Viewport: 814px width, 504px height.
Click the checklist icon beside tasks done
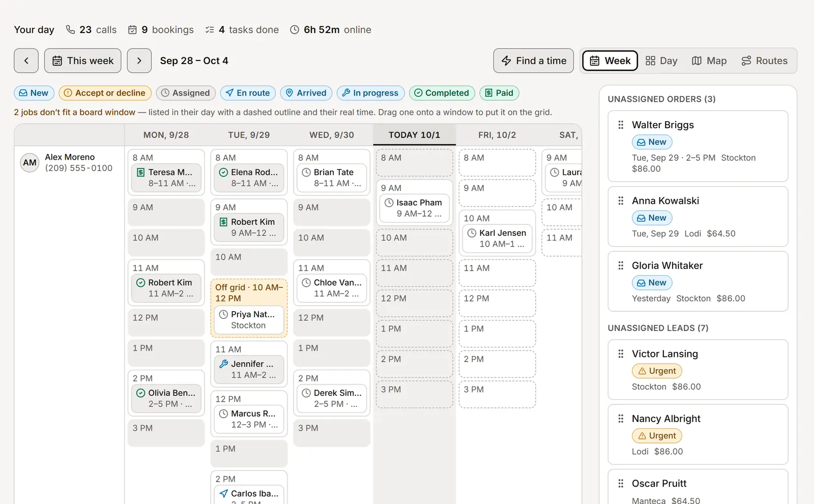(x=210, y=29)
